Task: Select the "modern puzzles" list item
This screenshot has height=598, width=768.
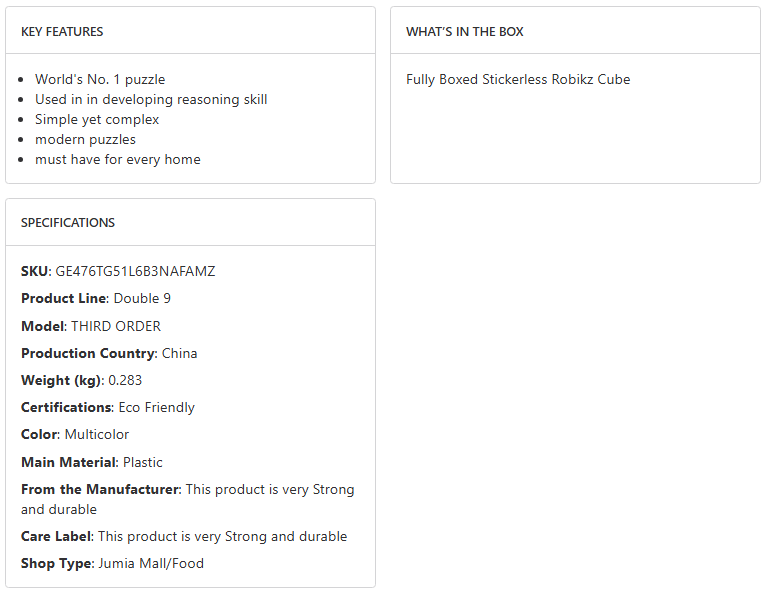Action: point(85,140)
